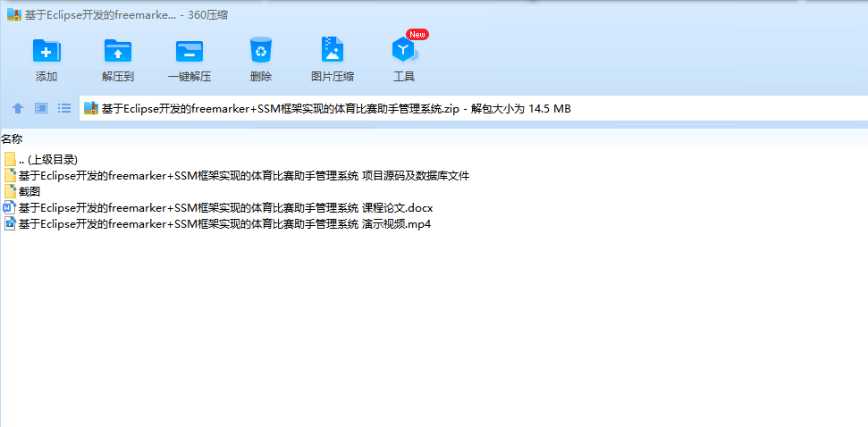The width and height of the screenshot is (868, 427).
Task: Click the 删除 (Delete) recycle bin icon
Action: click(x=261, y=50)
